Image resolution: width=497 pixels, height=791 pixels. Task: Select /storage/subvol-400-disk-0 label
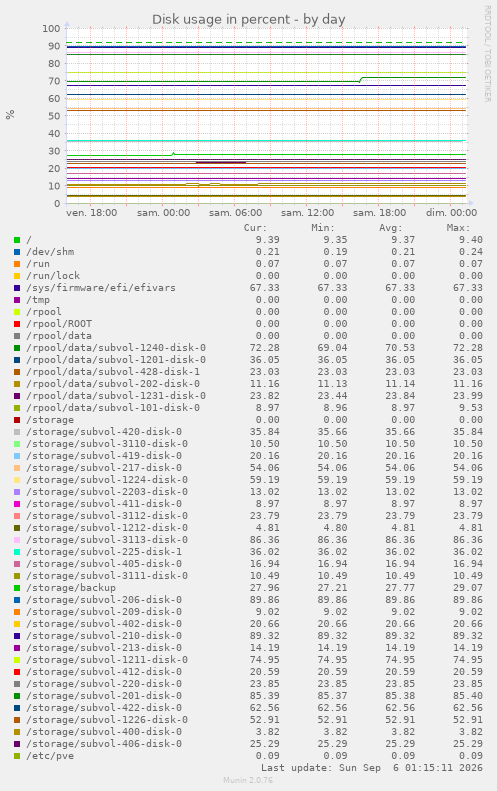tap(104, 732)
